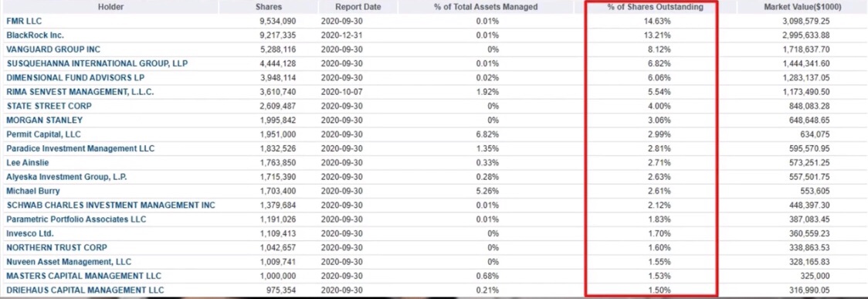
Task: Open STATE STREET CORP holder link
Action: (49, 106)
